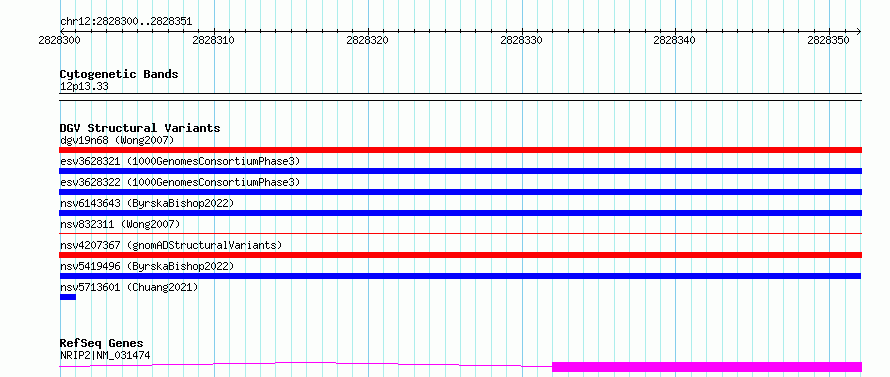This screenshot has width=890, height=377.
Task: Click the thin red nsv832311 variant line
Action: tap(460, 233)
